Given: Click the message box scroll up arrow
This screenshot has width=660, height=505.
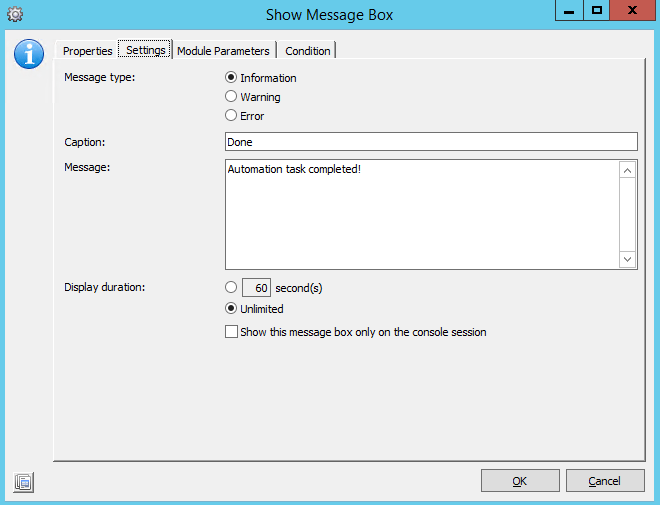Looking at the screenshot, I should (628, 171).
